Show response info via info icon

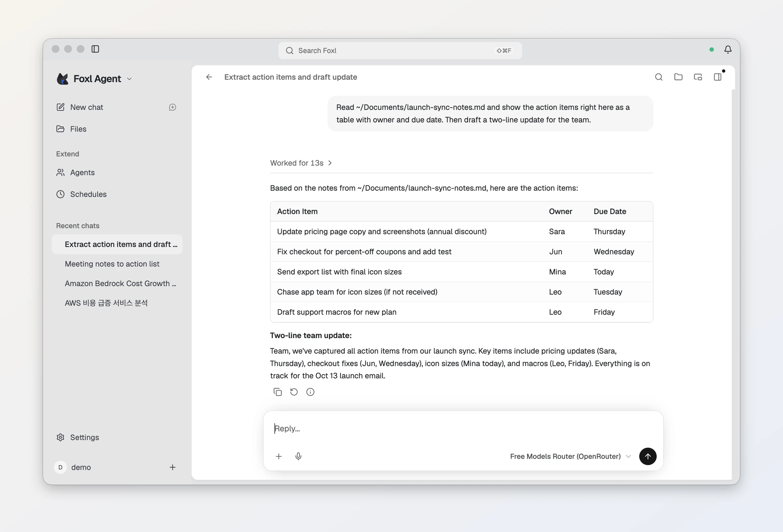coord(310,392)
